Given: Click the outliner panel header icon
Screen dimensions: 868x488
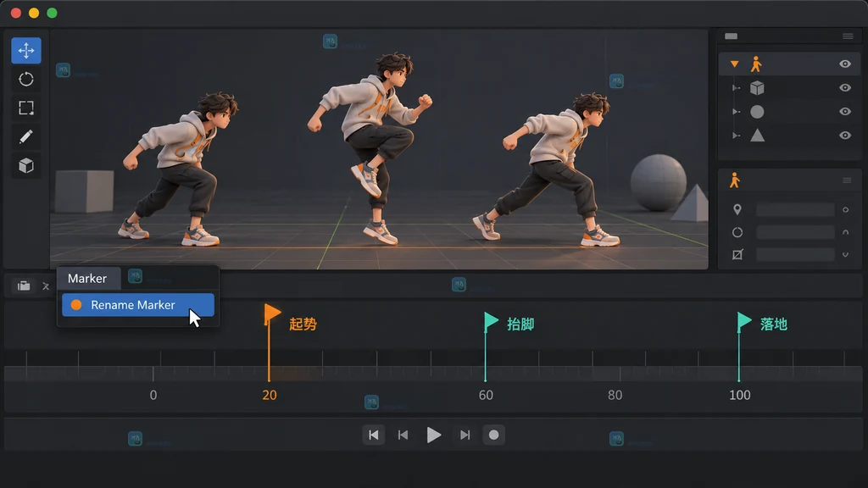Looking at the screenshot, I should [x=731, y=36].
